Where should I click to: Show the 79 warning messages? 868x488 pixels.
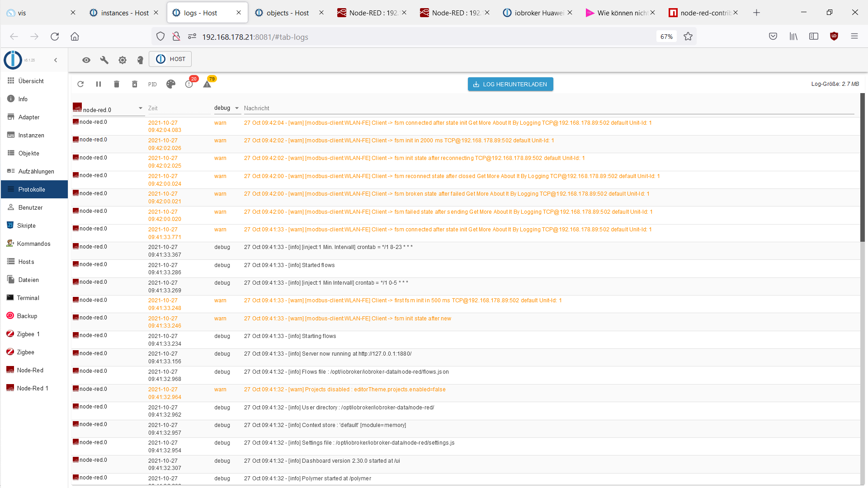click(208, 84)
